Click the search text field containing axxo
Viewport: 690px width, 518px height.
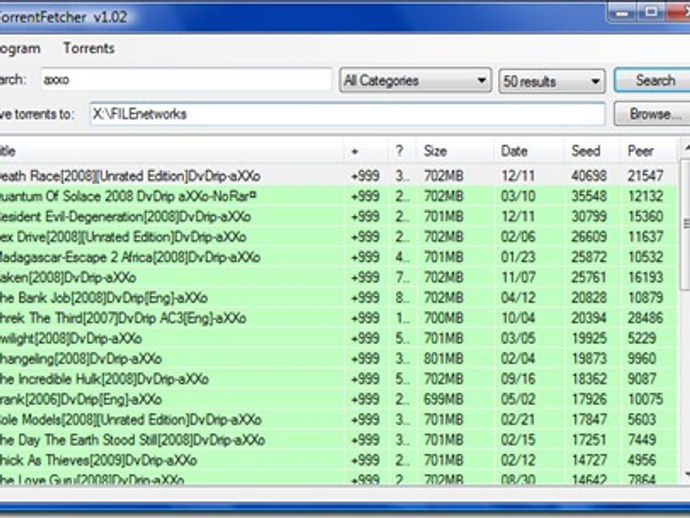click(x=186, y=80)
